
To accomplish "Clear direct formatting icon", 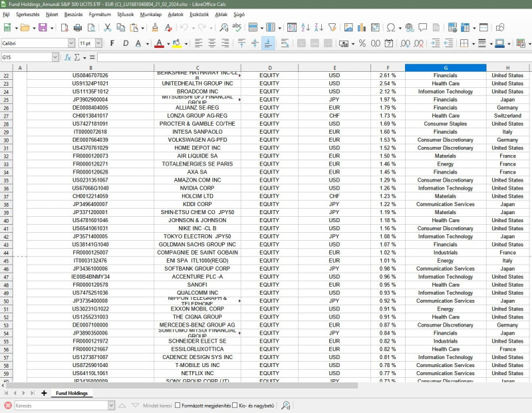I will pos(168,27).
